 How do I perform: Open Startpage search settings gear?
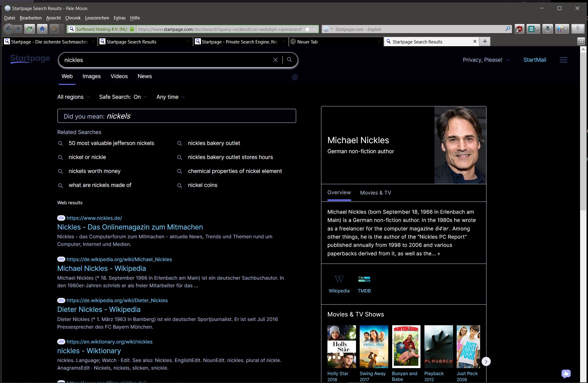pos(295,77)
